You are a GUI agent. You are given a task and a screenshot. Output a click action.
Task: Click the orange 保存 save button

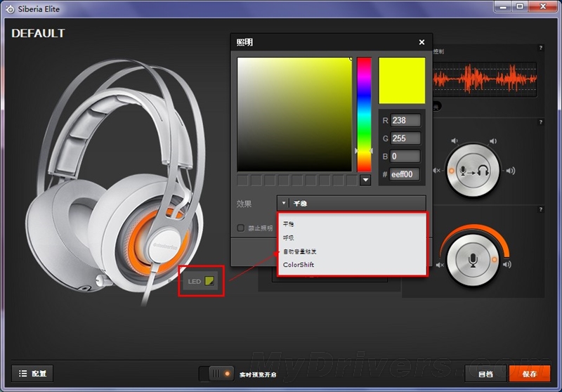click(529, 374)
